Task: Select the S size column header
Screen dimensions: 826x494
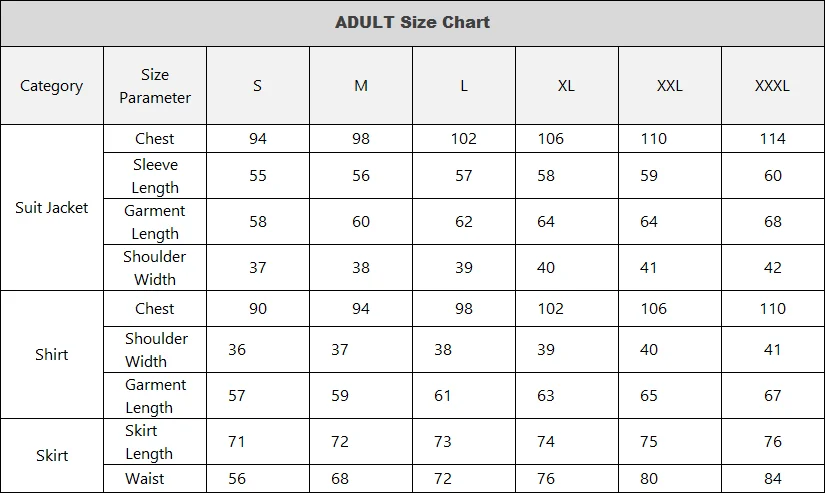Action: click(x=257, y=86)
